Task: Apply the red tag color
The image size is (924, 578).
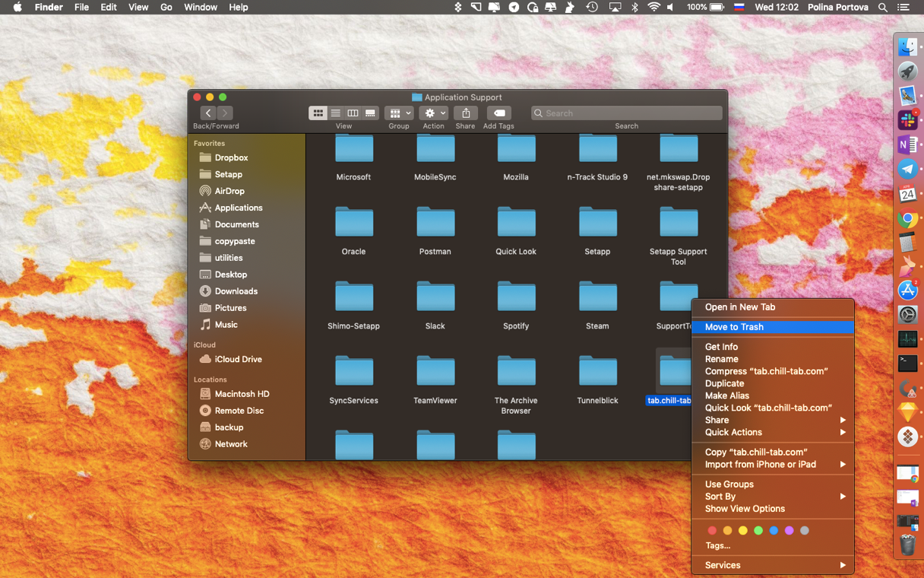Action: (712, 531)
